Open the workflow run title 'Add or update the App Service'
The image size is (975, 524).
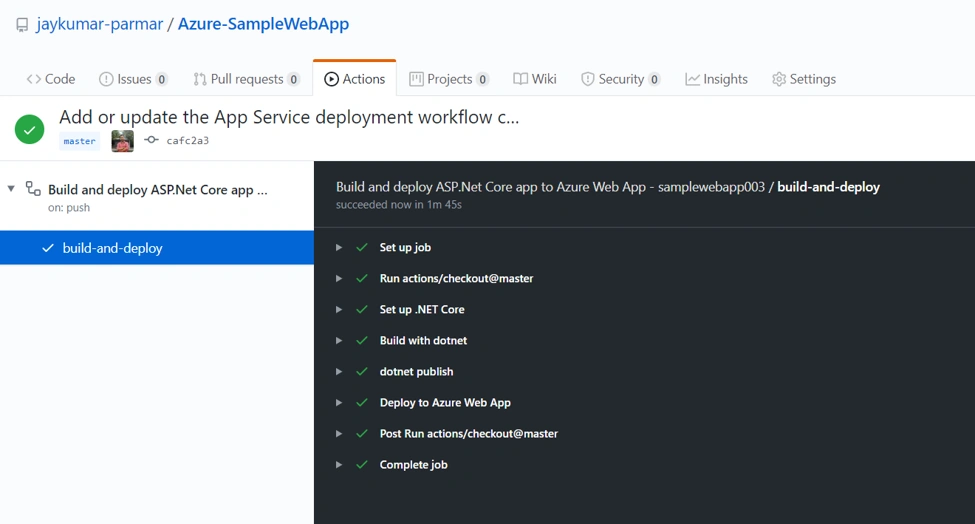(x=289, y=117)
